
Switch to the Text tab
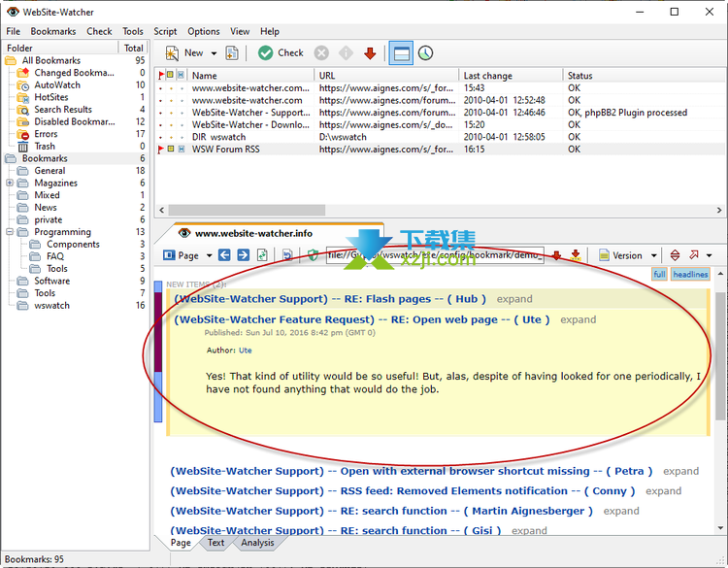215,543
